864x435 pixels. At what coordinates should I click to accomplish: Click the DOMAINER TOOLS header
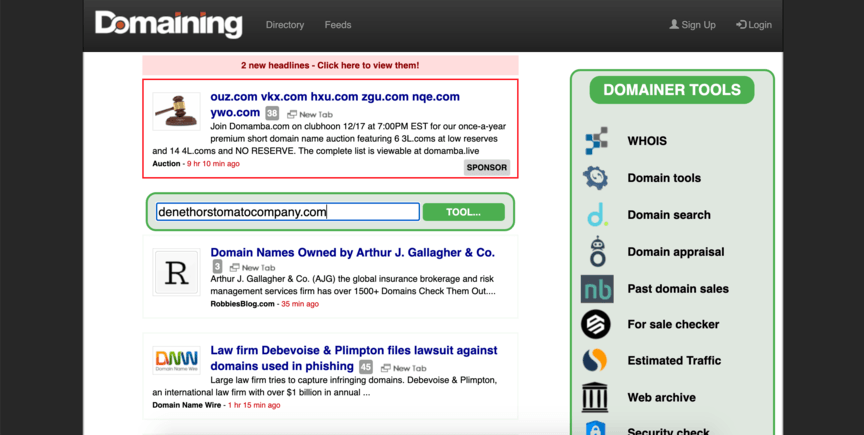pos(672,90)
